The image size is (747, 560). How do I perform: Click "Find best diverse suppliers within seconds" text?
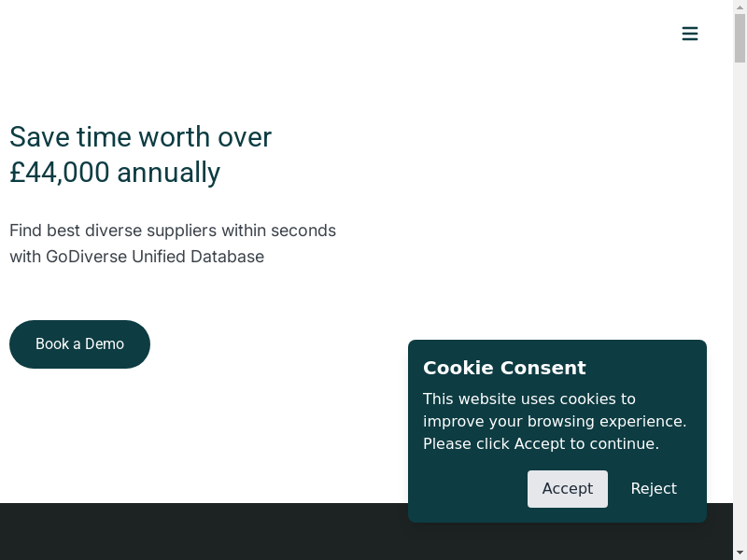(173, 231)
